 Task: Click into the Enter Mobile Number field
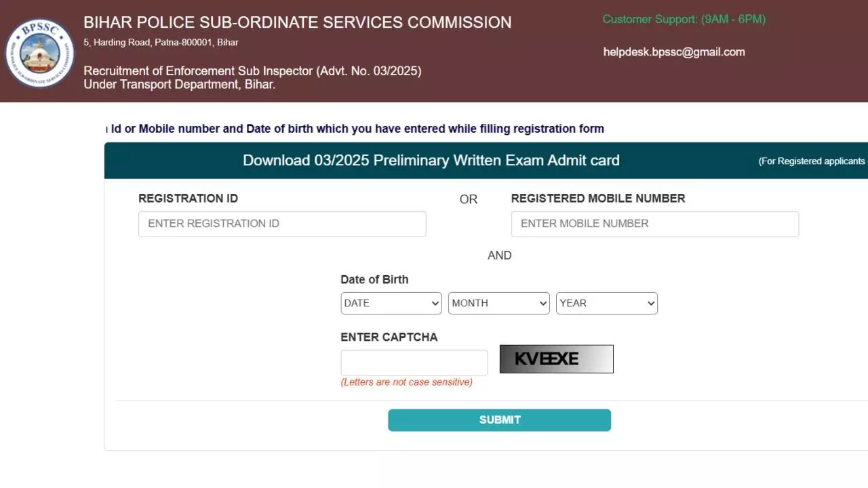click(654, 224)
